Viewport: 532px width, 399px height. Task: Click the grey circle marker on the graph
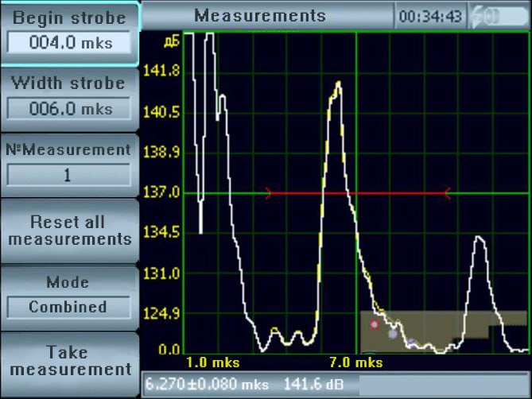(x=392, y=335)
